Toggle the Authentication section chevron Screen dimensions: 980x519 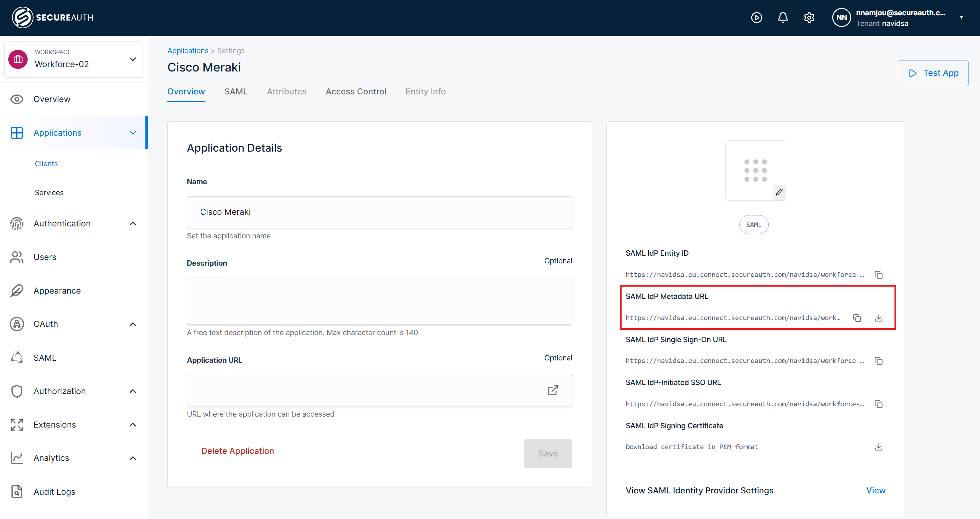pos(133,223)
